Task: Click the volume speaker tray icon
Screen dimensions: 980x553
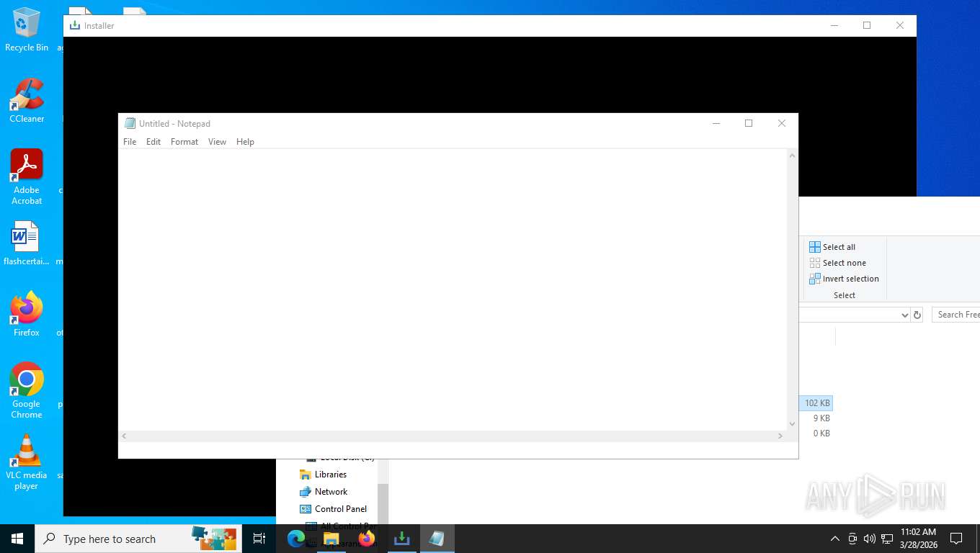Action: click(x=869, y=539)
